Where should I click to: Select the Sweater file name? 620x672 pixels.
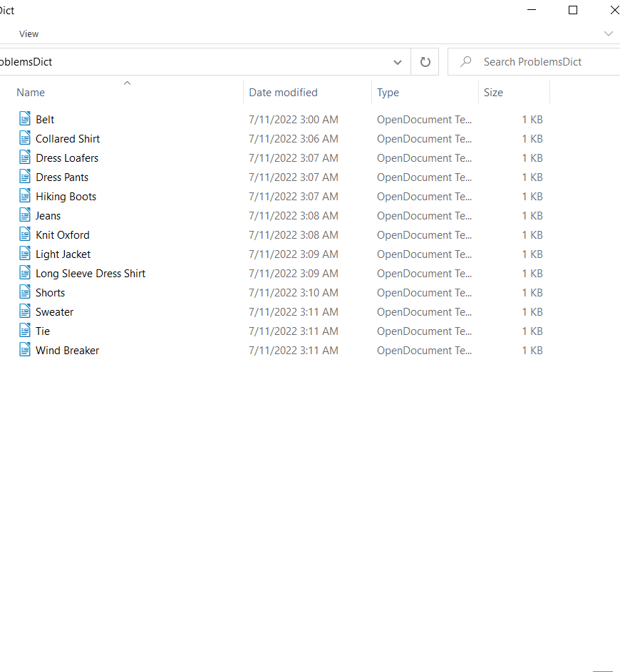(54, 312)
